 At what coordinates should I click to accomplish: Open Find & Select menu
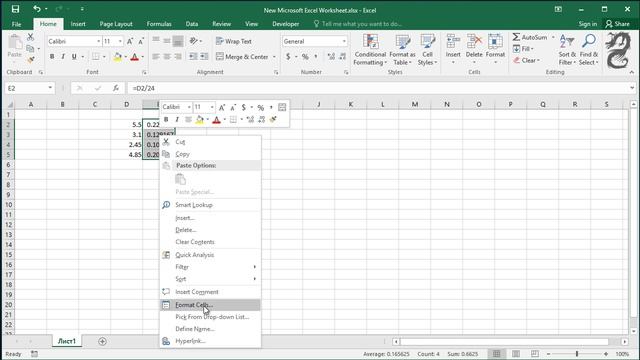589,49
